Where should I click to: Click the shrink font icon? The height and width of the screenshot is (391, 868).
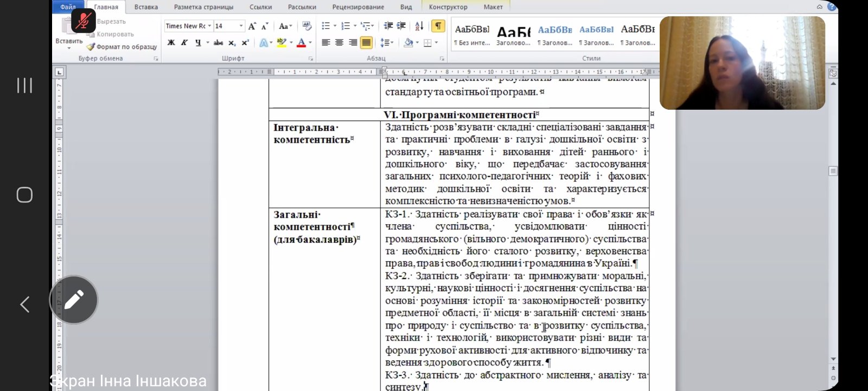(265, 26)
